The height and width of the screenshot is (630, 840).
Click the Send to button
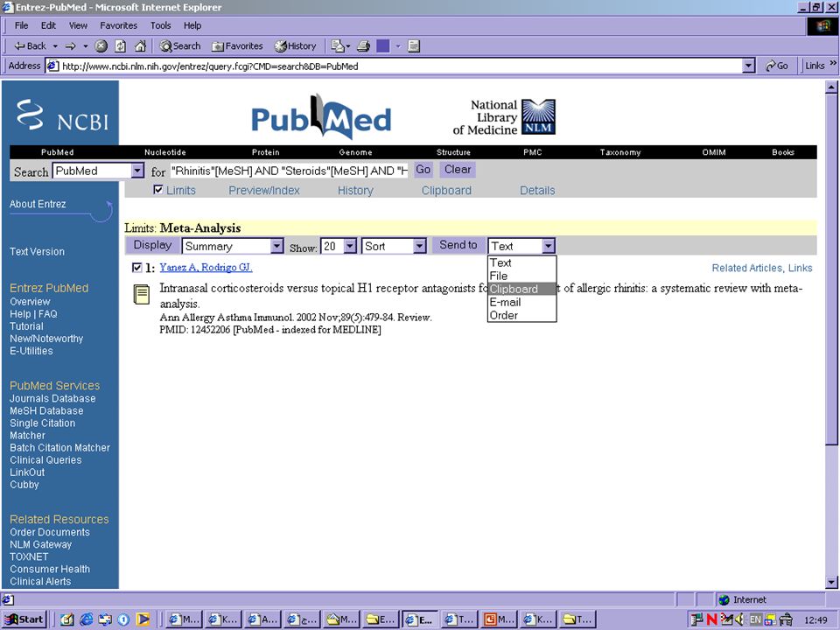[458, 245]
